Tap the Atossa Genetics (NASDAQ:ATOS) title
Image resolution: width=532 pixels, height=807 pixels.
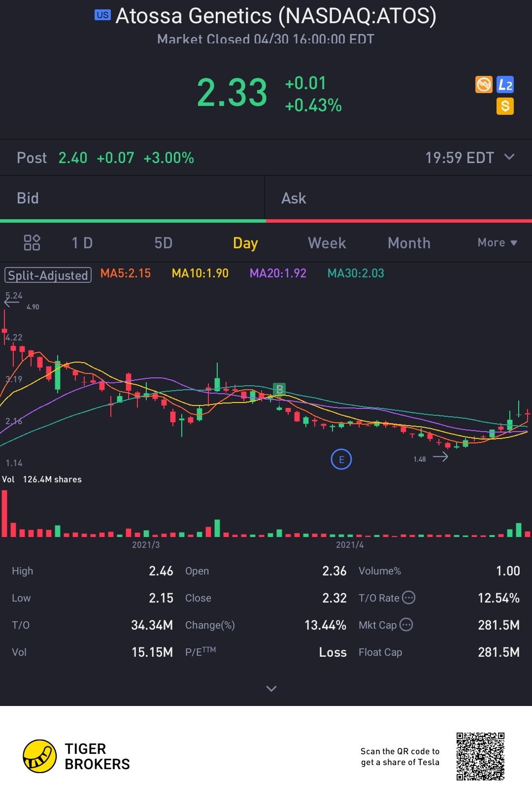(x=276, y=16)
